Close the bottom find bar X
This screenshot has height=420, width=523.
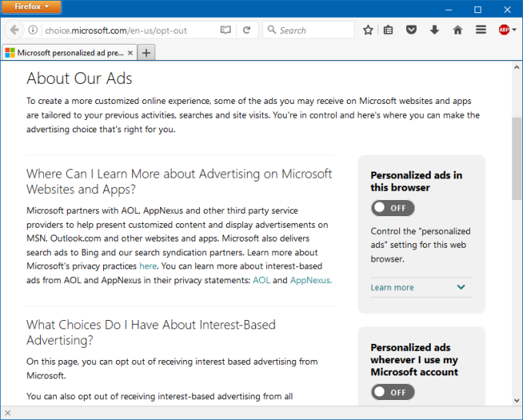tap(8, 413)
